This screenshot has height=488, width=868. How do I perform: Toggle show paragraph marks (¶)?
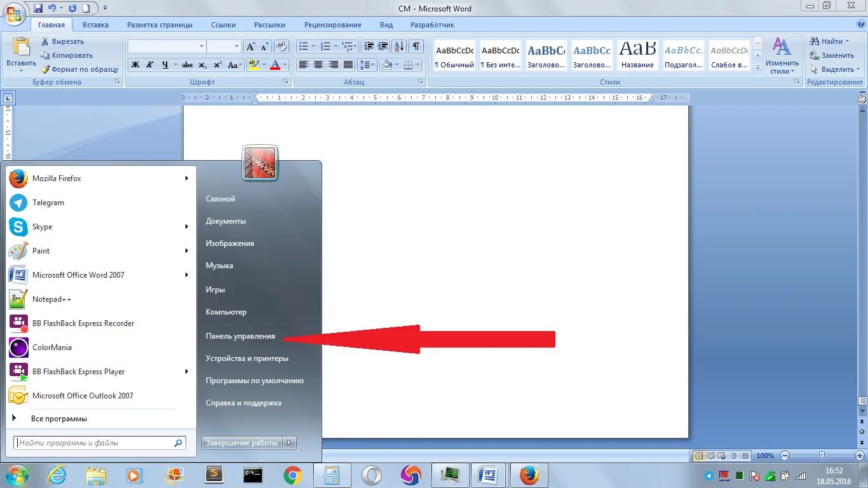pos(416,46)
